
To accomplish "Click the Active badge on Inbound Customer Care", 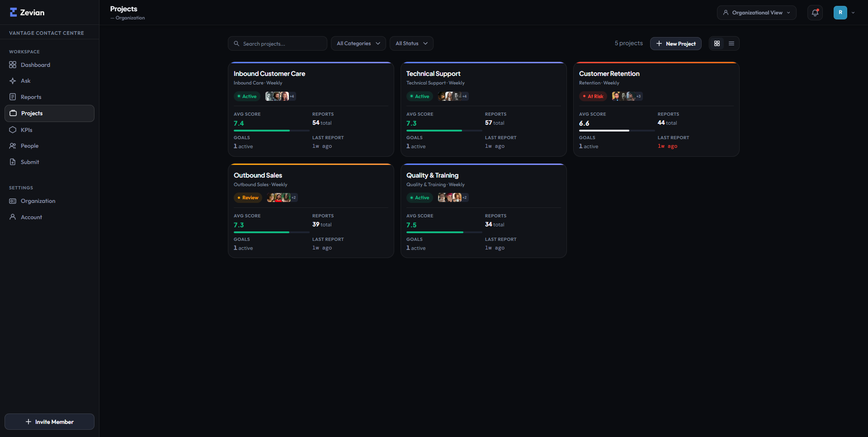I will (x=247, y=96).
